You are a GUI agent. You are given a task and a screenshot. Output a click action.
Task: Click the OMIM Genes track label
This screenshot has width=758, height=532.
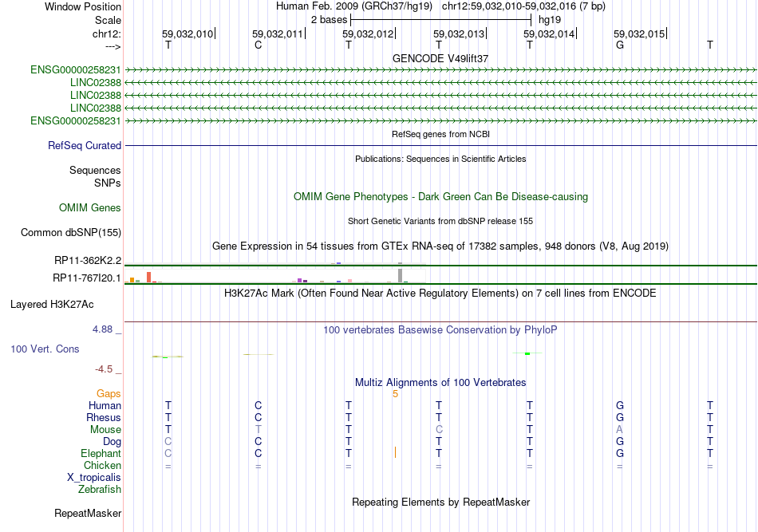[90, 207]
